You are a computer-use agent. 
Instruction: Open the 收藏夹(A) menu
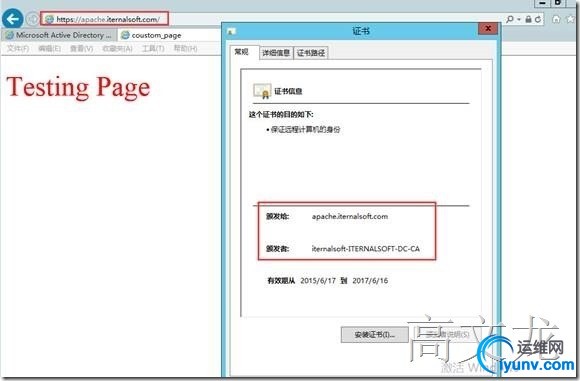(117, 48)
